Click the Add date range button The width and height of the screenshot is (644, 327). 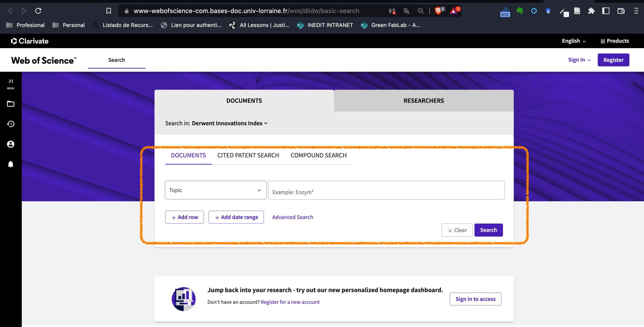[x=236, y=217]
